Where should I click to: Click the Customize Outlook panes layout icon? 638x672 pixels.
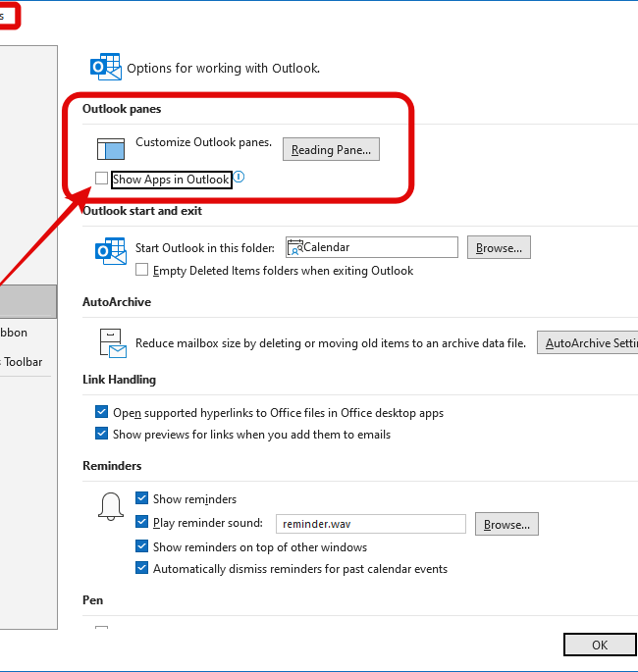click(x=111, y=149)
